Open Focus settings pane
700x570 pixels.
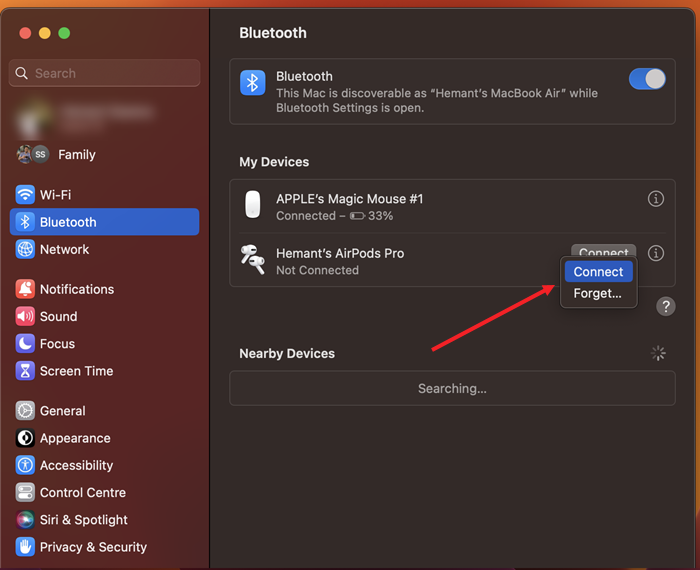[57, 343]
